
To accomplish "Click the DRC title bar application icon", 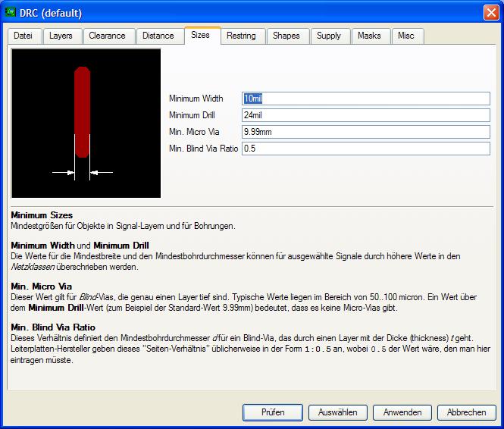I will tap(11, 12).
